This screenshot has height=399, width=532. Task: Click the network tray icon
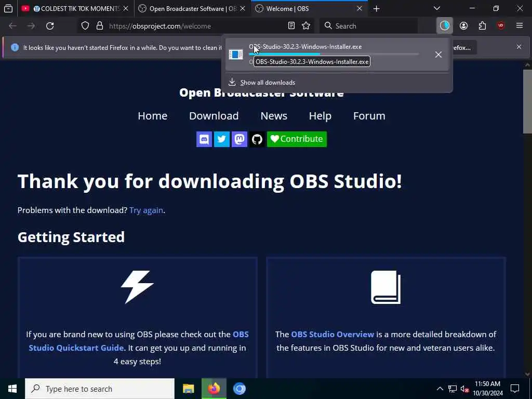pyautogui.click(x=453, y=389)
